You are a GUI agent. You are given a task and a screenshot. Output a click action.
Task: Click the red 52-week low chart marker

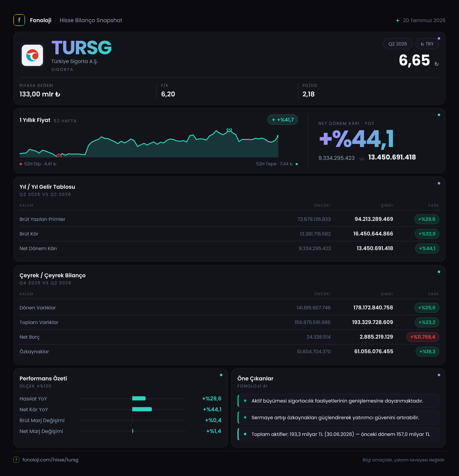[x=59, y=156]
